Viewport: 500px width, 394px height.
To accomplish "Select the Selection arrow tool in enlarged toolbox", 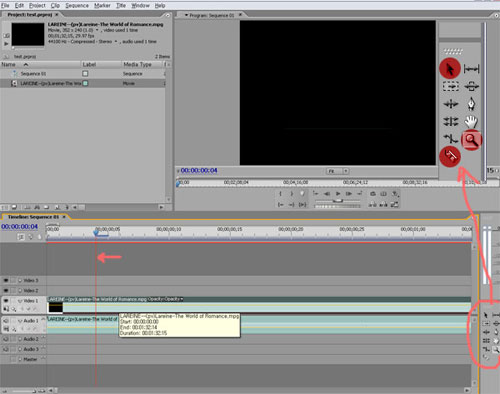I will point(450,69).
